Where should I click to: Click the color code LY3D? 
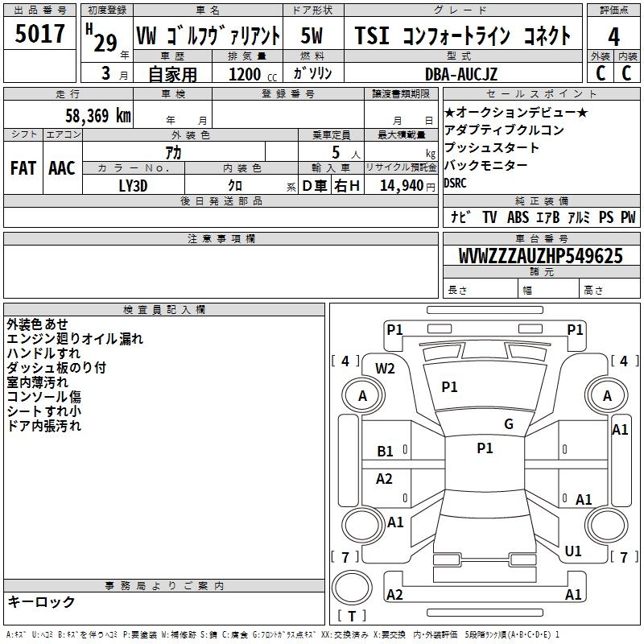[133, 185]
